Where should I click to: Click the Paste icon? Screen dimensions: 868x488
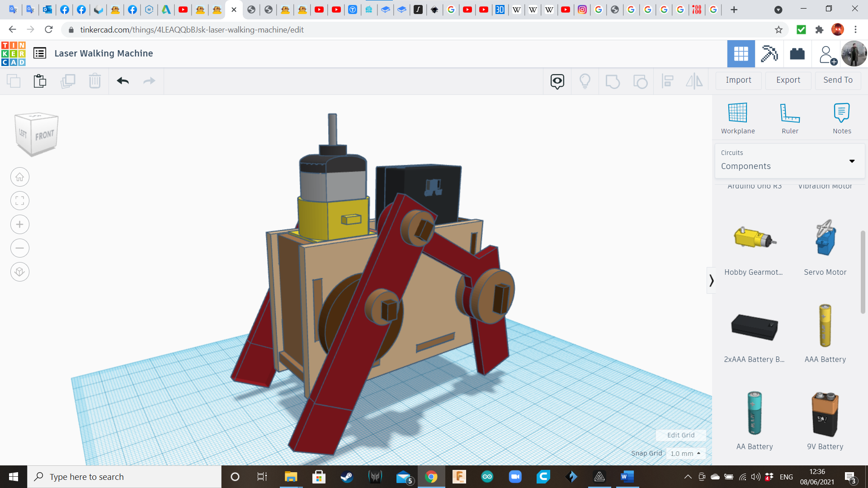click(40, 81)
